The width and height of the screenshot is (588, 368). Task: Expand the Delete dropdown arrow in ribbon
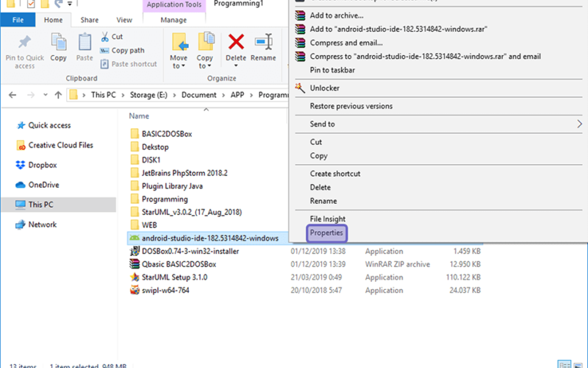tap(236, 66)
